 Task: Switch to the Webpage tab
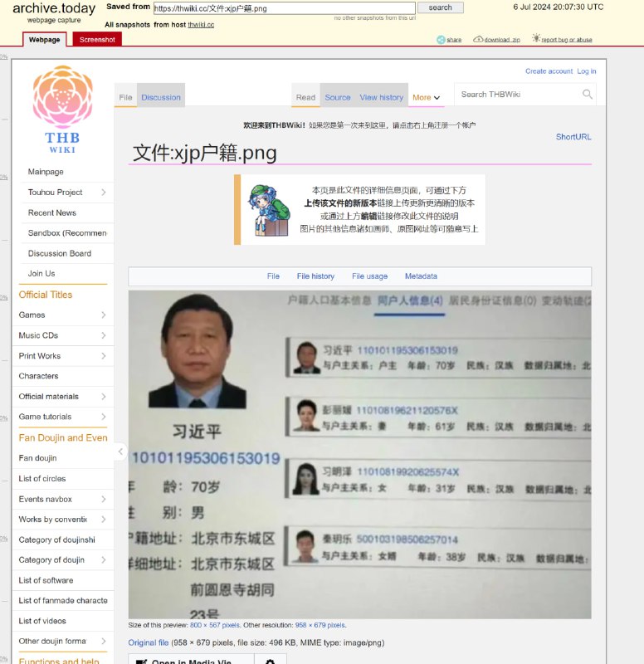click(45, 39)
